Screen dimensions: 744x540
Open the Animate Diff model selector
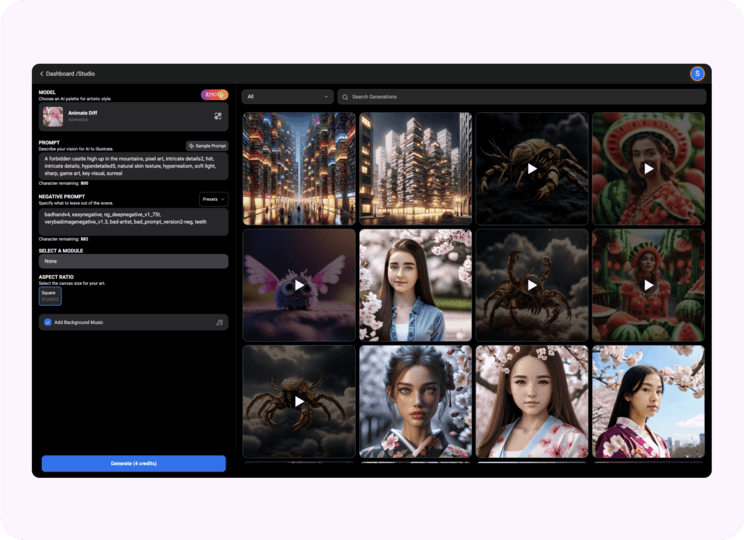point(120,117)
